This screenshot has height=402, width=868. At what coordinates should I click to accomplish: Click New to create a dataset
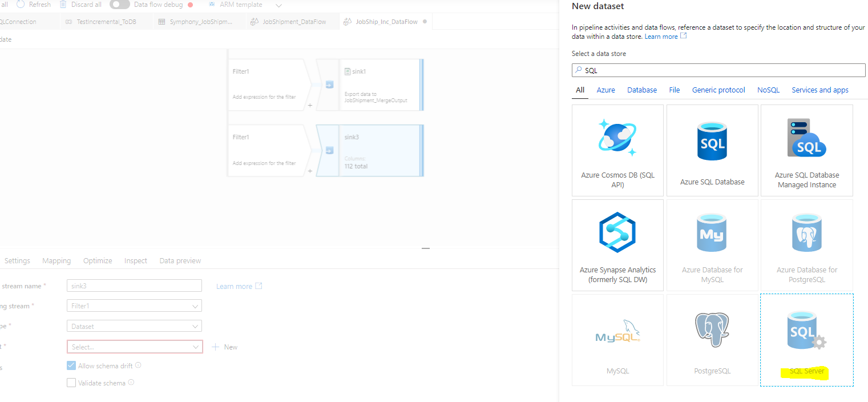[x=224, y=347]
